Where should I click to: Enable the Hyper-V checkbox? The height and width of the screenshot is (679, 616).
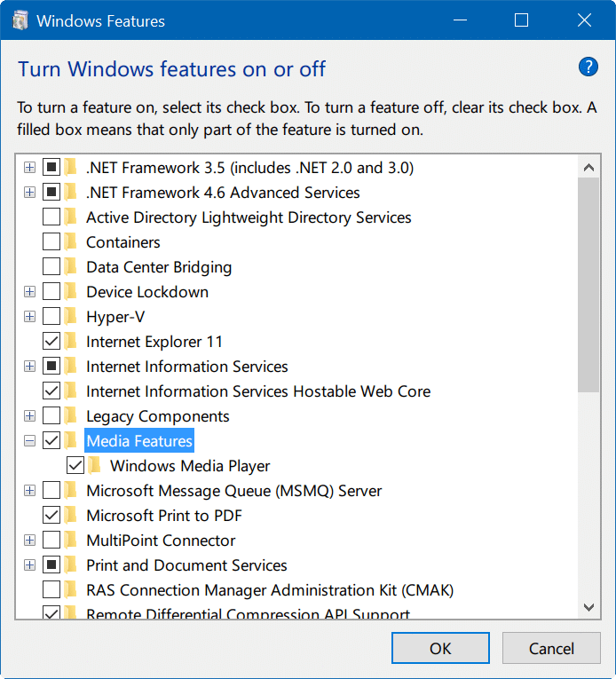tap(51, 317)
